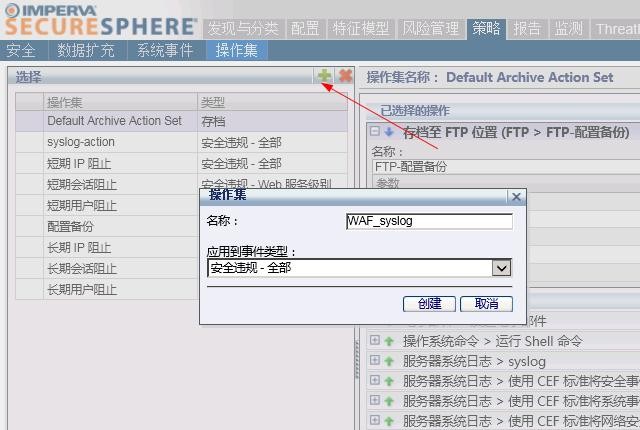Click the name input field with WAF_syslog
Viewport: 640px width, 430px height.
click(x=429, y=221)
